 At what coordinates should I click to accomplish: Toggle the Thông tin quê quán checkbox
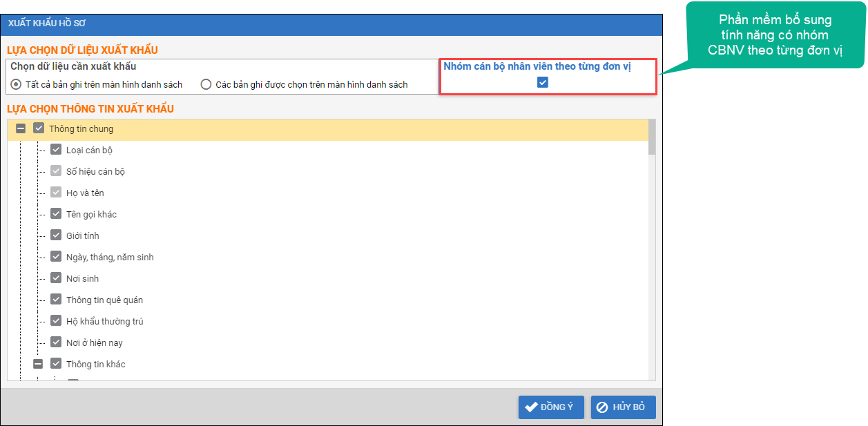(56, 300)
